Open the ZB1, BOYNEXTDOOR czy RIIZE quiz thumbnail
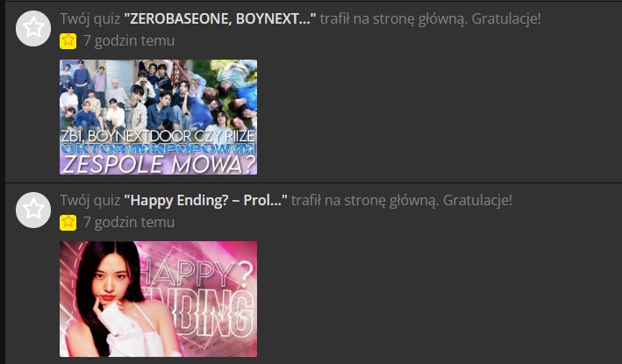Screen dimensions: 622x364 click(x=158, y=117)
